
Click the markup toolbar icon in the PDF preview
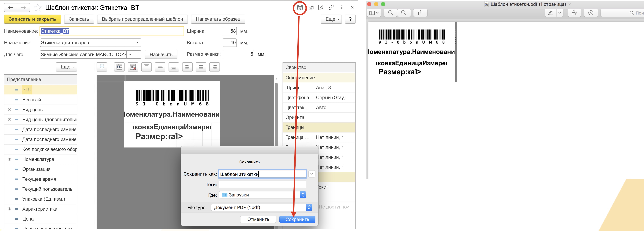click(x=591, y=13)
